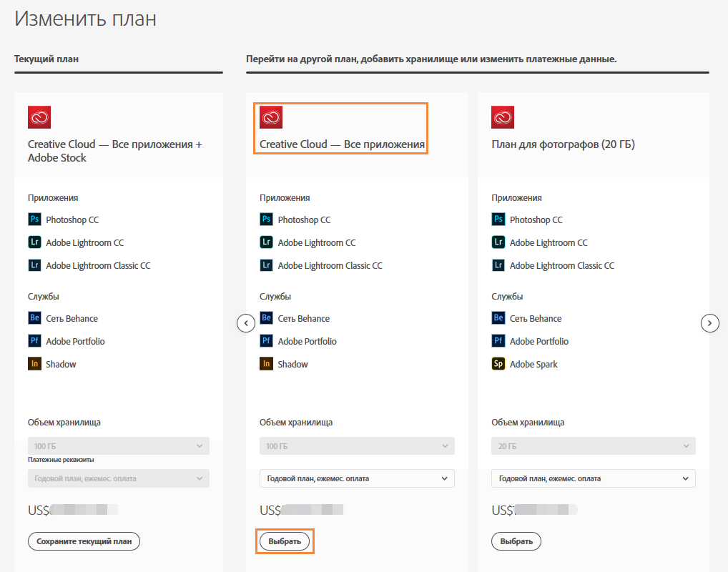Open billing dropdown in Photography plan
Viewport: 728px width, 572px height.
click(594, 478)
